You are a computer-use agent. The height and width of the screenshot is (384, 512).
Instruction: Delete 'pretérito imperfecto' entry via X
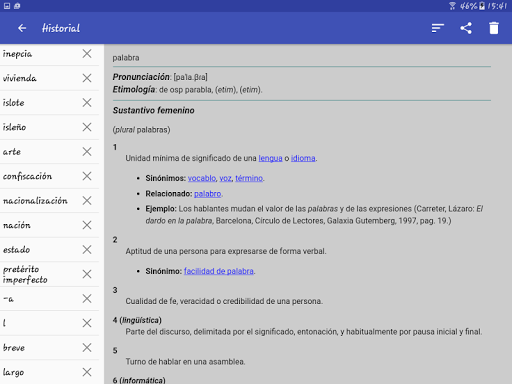point(87,274)
